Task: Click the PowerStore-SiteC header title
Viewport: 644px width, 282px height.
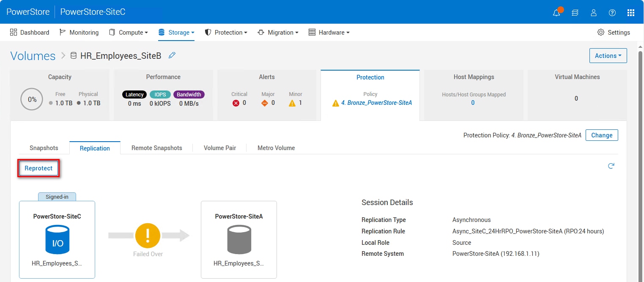Action: (x=93, y=12)
